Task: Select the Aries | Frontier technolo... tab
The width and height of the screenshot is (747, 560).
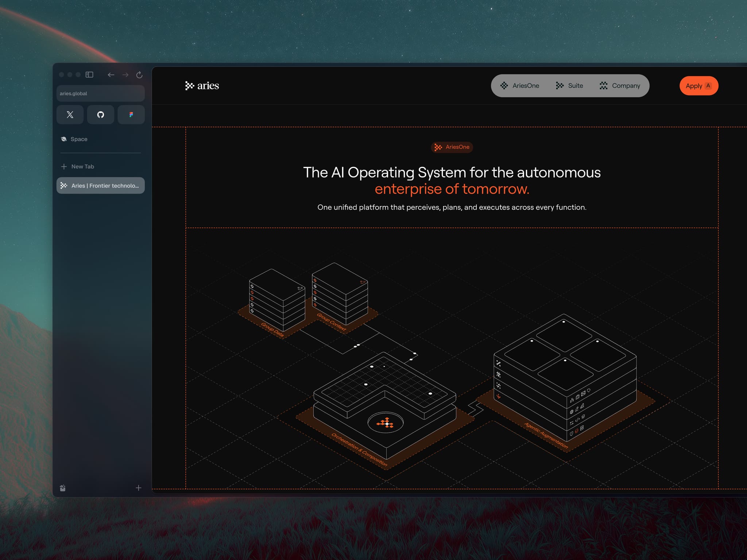Action: (101, 186)
